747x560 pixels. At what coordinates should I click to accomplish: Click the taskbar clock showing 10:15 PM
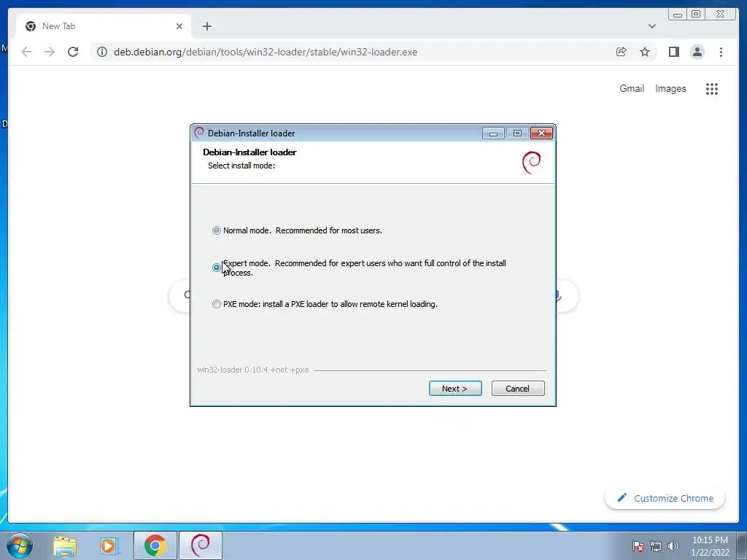tap(710, 546)
